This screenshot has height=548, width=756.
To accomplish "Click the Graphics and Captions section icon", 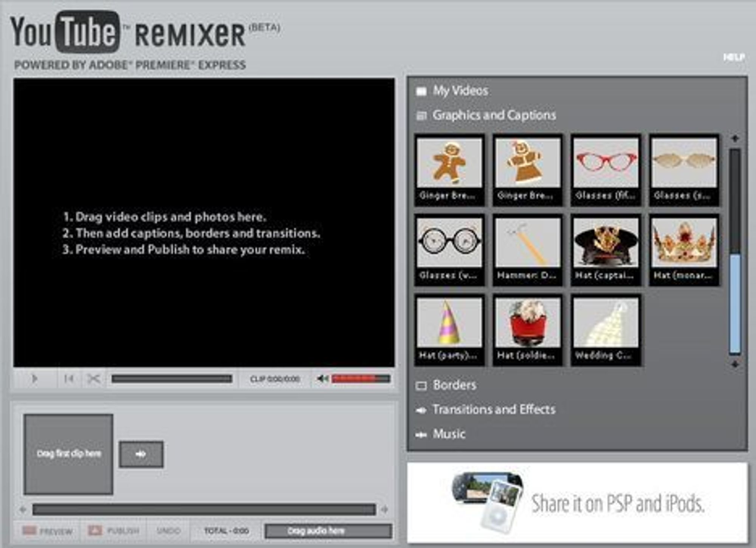I will point(421,116).
